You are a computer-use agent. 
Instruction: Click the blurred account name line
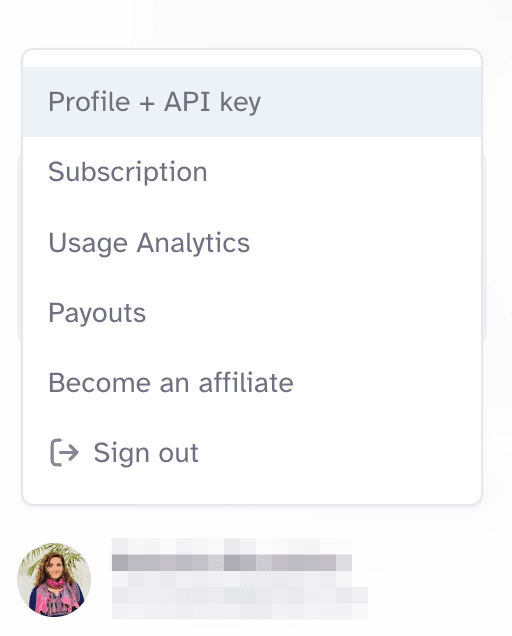coord(232,563)
